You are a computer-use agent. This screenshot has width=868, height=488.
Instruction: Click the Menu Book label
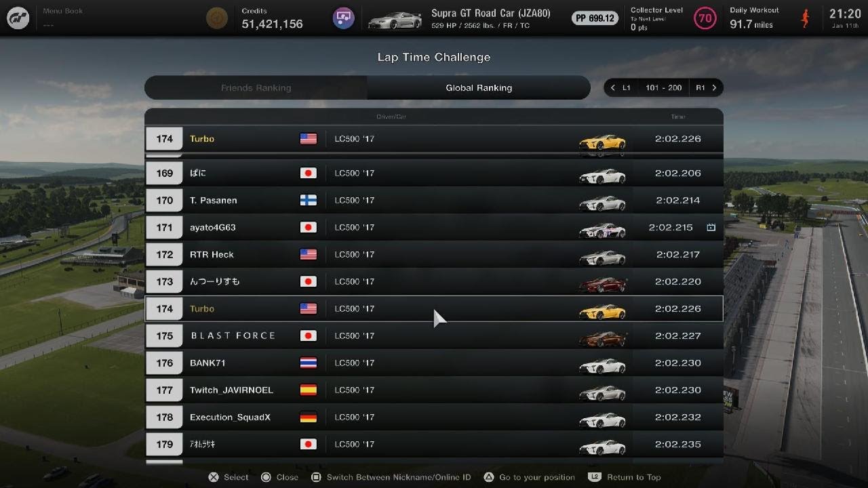click(63, 12)
